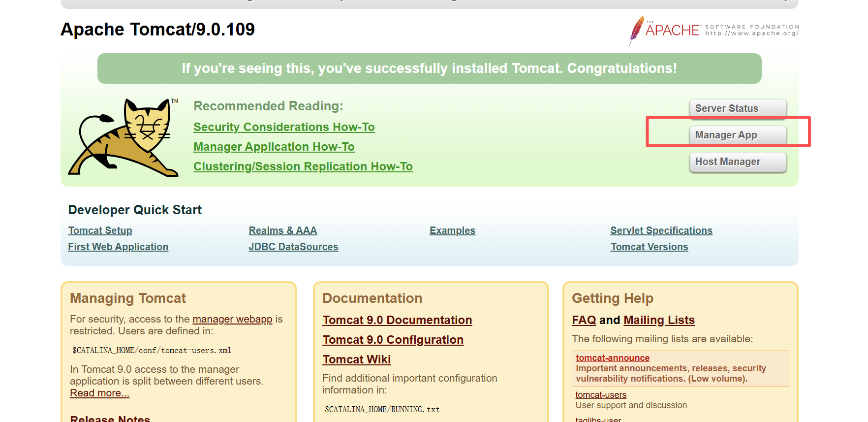868x422 pixels.
Task: Click the Getting Help heading
Action: tap(613, 298)
